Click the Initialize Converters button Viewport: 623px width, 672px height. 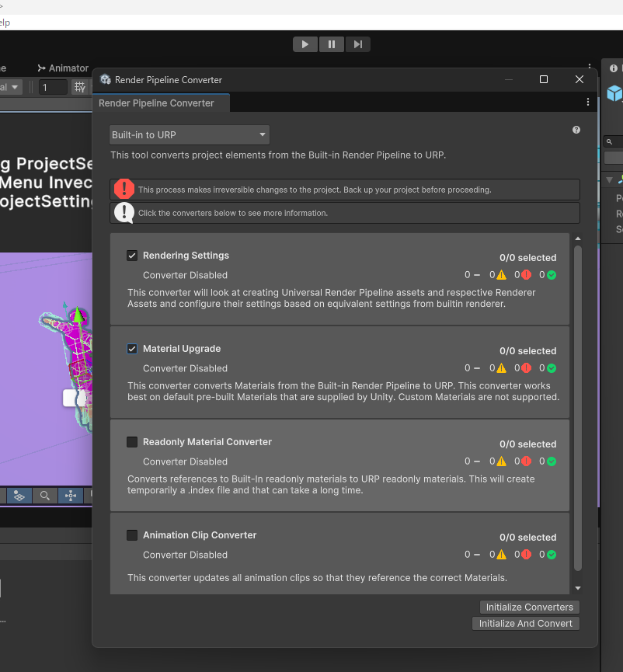[x=529, y=608]
